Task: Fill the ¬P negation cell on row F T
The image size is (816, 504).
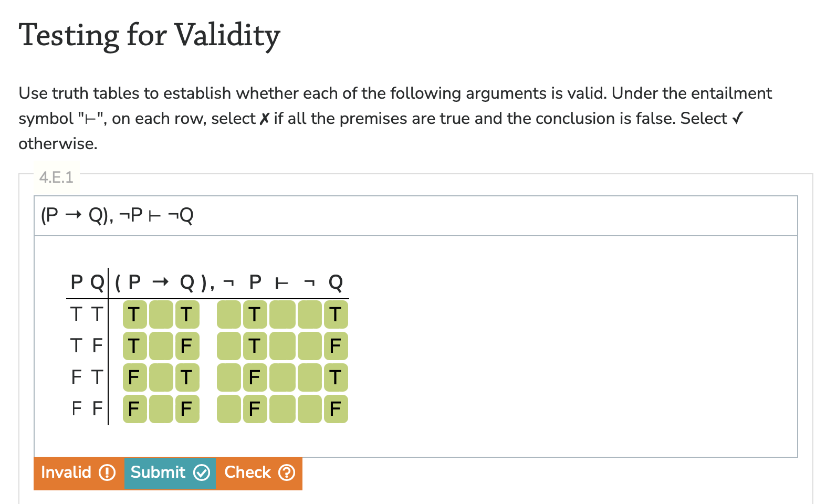Action: [x=228, y=377]
